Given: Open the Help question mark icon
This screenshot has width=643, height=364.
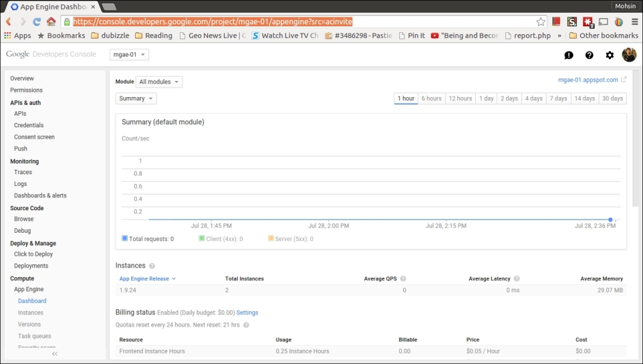Looking at the screenshot, I should click(x=589, y=55).
